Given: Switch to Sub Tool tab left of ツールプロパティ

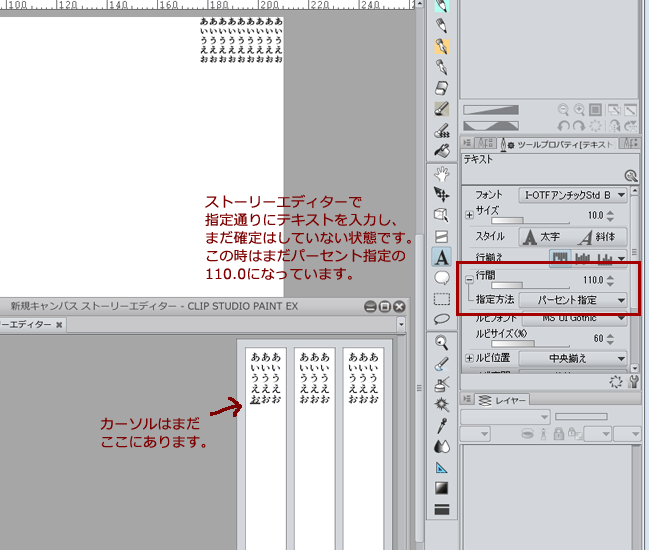Looking at the screenshot, I should (485, 144).
